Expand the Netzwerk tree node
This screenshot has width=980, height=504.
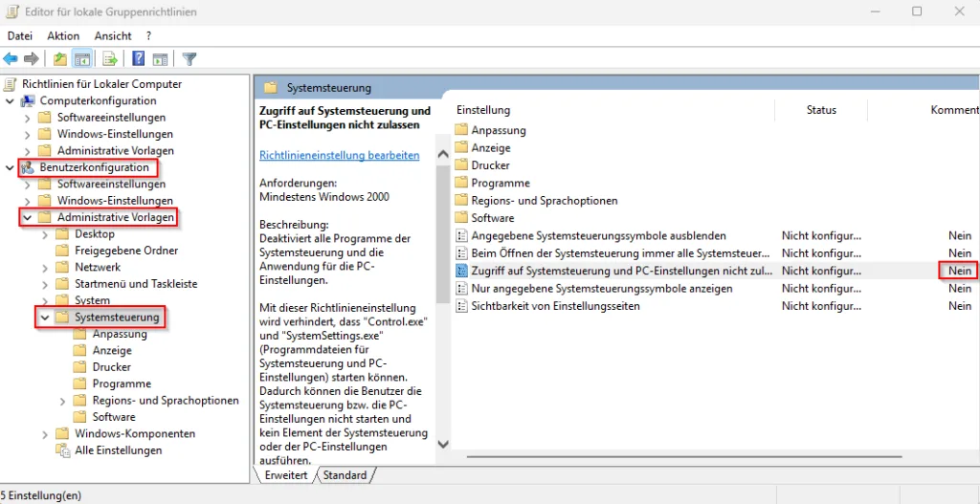pyautogui.click(x=45, y=267)
